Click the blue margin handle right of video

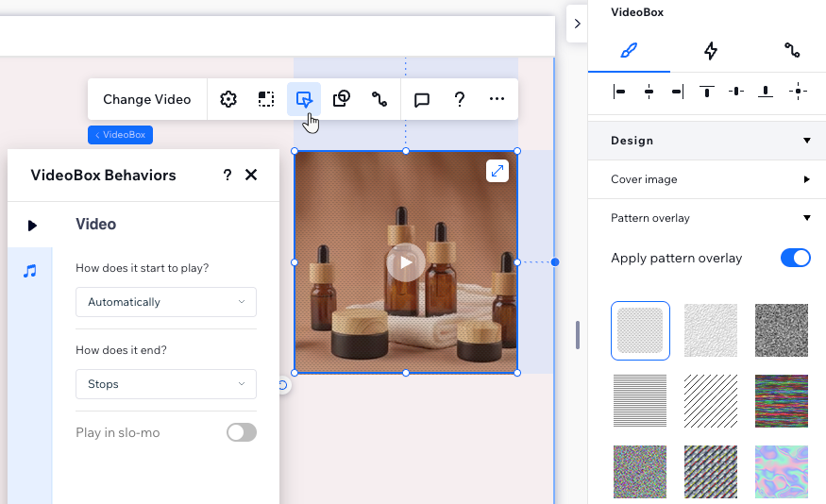[x=555, y=262]
